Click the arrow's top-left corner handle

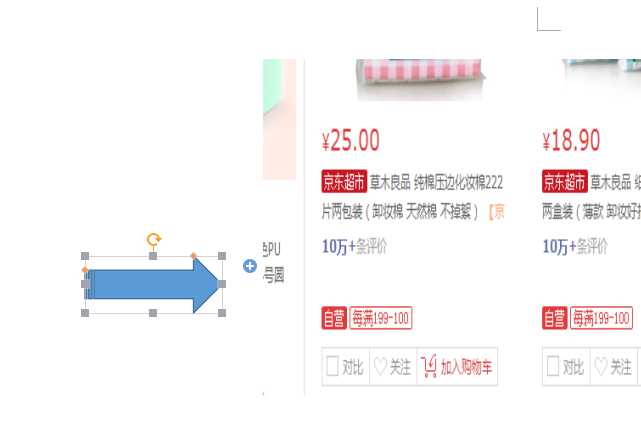tap(85, 256)
